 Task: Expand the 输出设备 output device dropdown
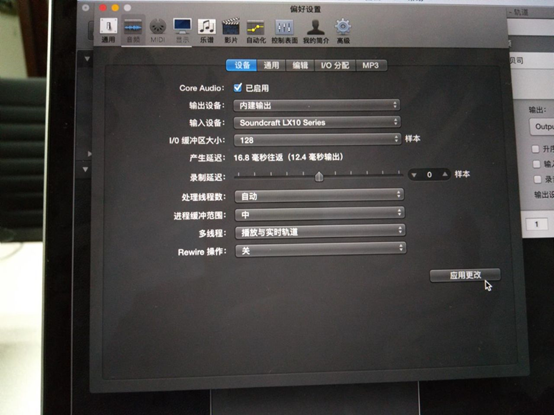(x=317, y=105)
